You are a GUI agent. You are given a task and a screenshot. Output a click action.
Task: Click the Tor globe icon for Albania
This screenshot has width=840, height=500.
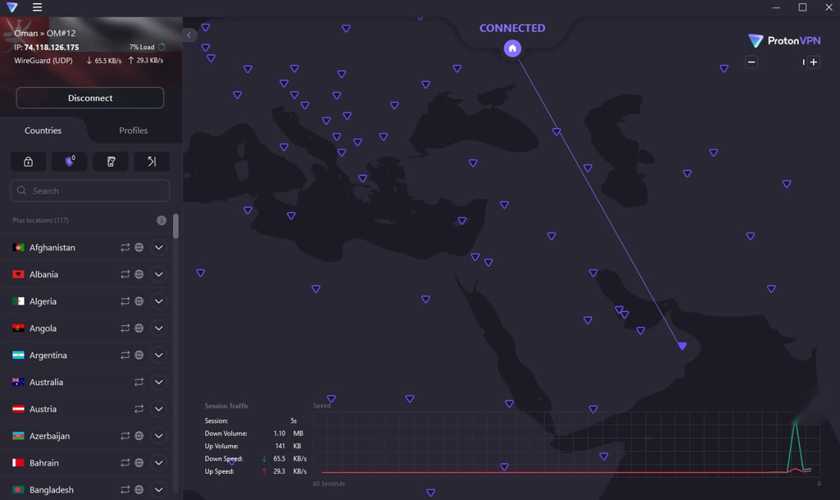point(139,274)
